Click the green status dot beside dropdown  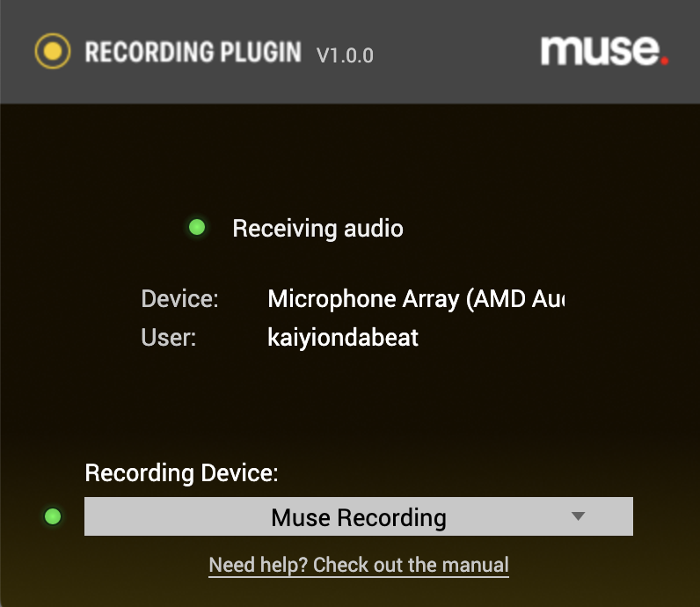coord(53,516)
